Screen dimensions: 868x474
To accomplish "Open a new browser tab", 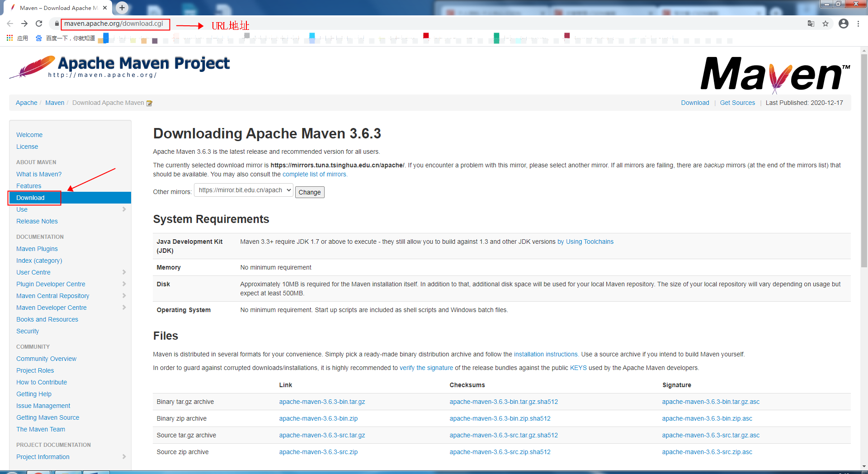I will pos(122,8).
